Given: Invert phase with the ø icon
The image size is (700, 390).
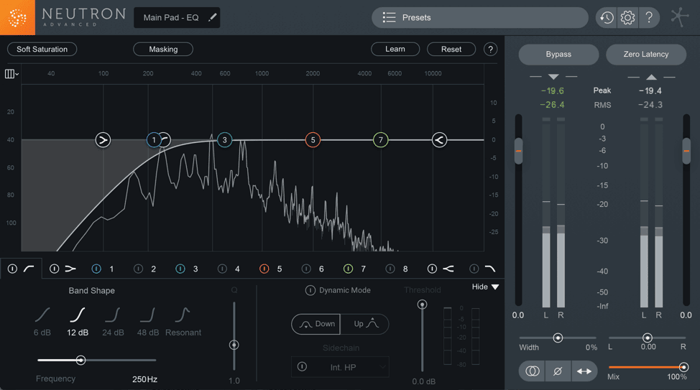Looking at the screenshot, I should pyautogui.click(x=558, y=371).
